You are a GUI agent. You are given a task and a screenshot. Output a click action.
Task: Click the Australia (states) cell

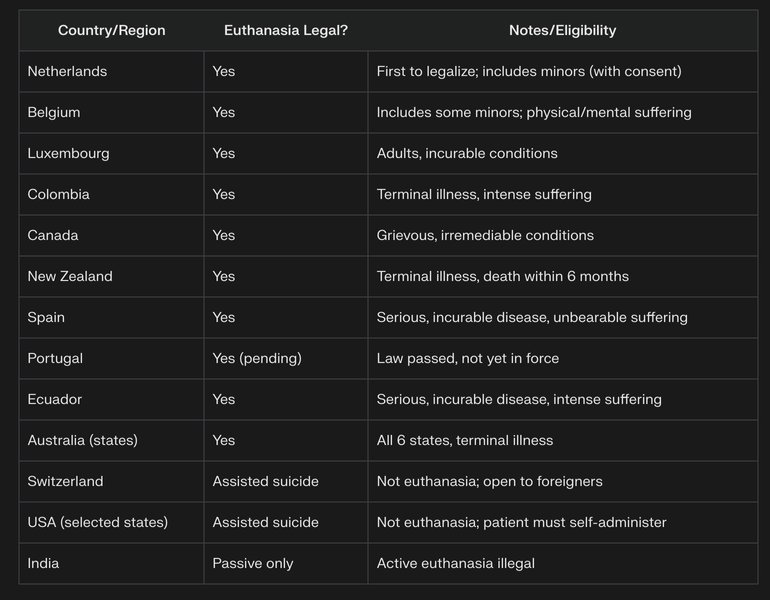(82, 440)
